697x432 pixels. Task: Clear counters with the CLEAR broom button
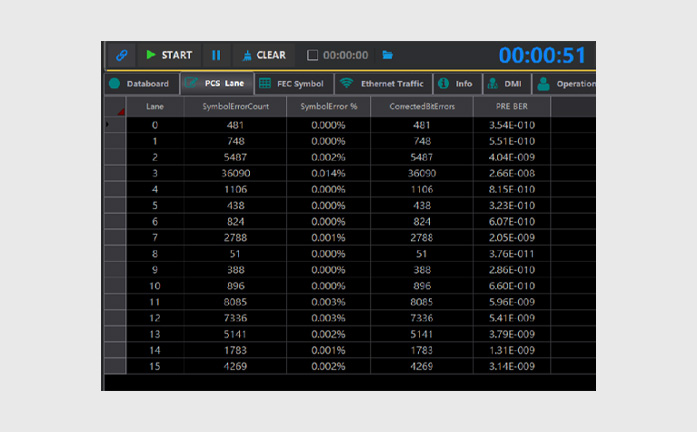(x=264, y=55)
